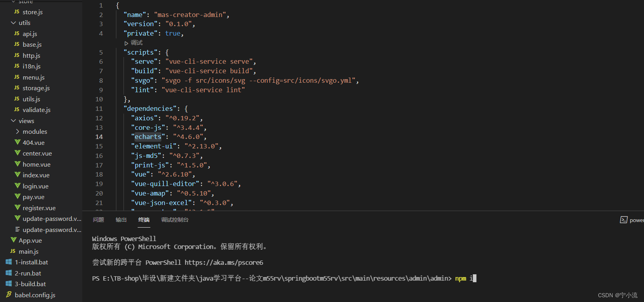The width and height of the screenshot is (644, 302).
Task: Click the "serve" script key
Action: (144, 61)
